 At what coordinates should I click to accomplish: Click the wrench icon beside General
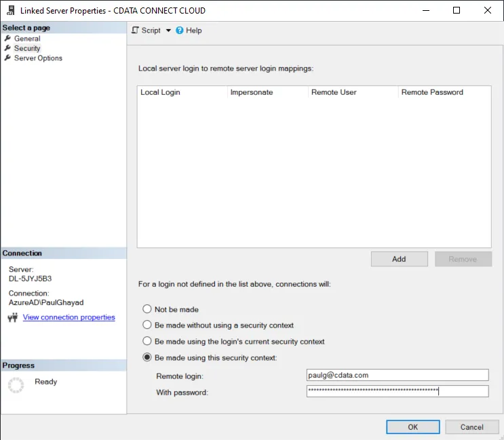pos(7,39)
